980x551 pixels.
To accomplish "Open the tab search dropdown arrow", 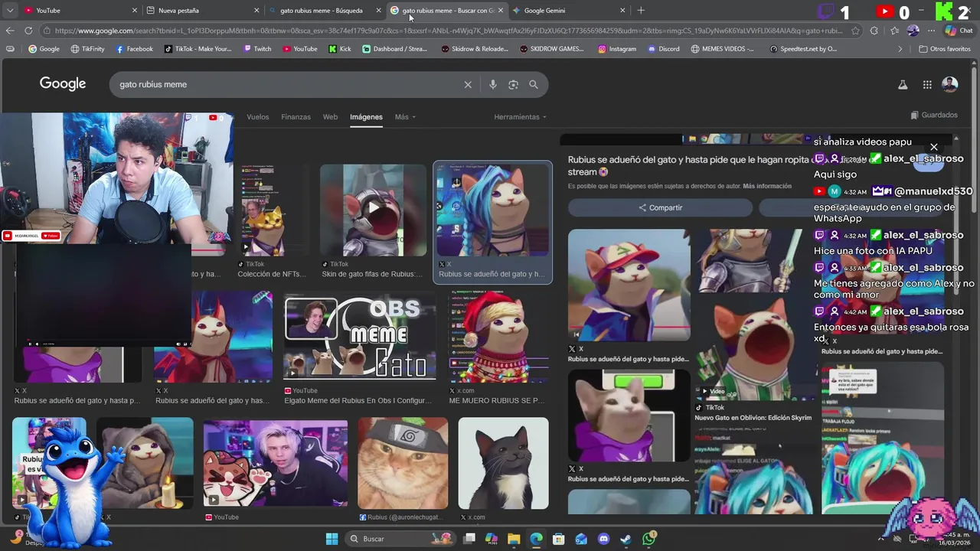I will click(x=10, y=10).
